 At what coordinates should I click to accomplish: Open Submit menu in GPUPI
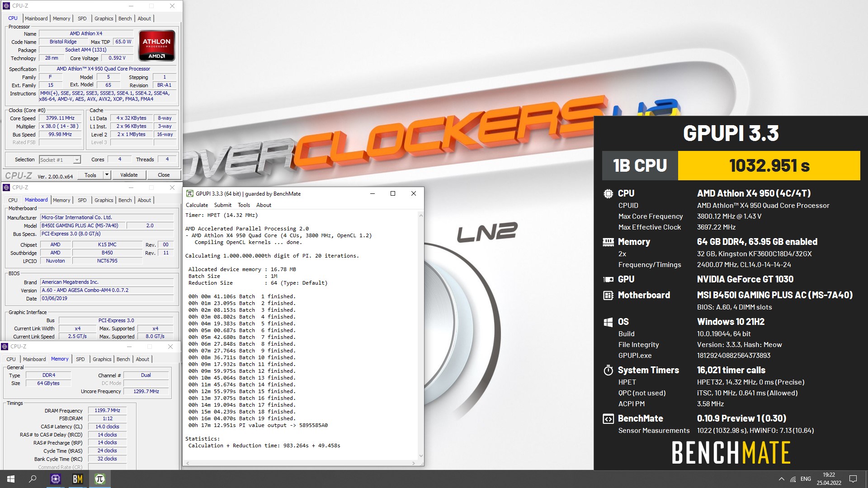223,205
